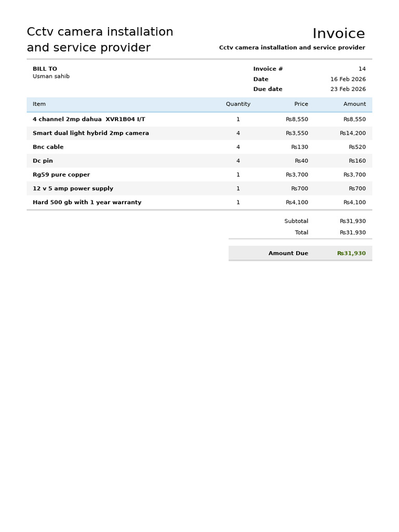
Task: Click amount 'Rs8,550' in the dahua XVR row
Action: [x=354, y=119]
